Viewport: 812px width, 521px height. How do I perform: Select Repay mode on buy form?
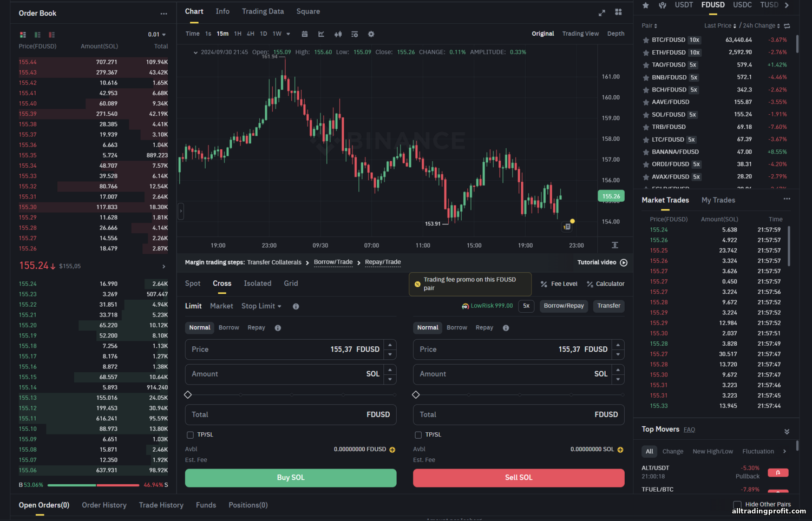point(257,328)
